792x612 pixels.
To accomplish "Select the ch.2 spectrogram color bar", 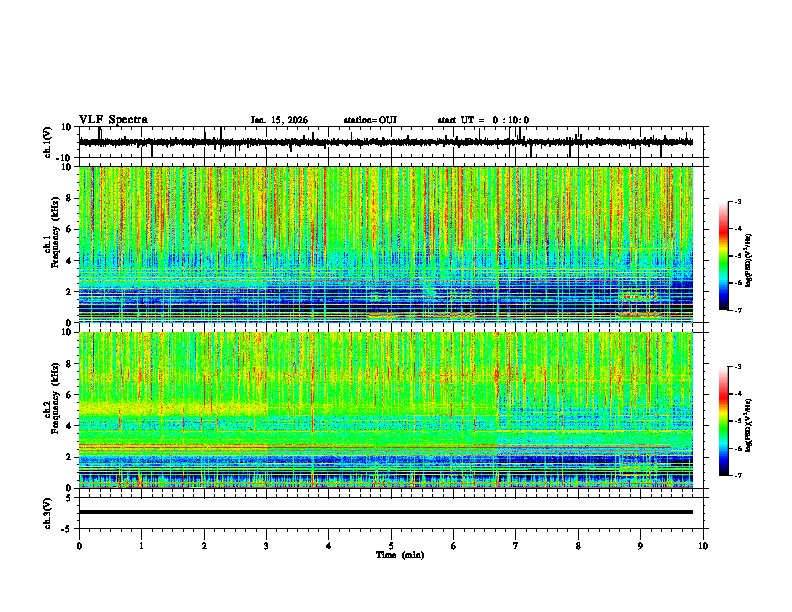I will click(723, 421).
